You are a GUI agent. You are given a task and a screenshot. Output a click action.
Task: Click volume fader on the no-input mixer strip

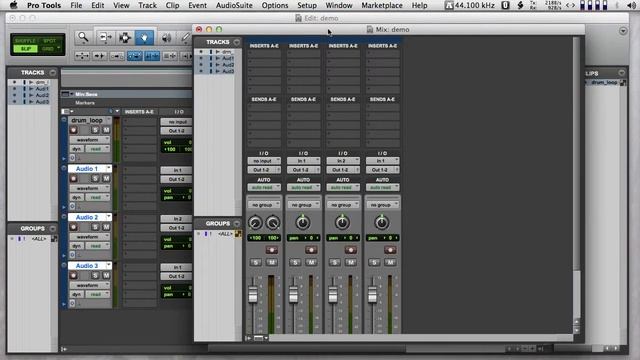(253, 295)
